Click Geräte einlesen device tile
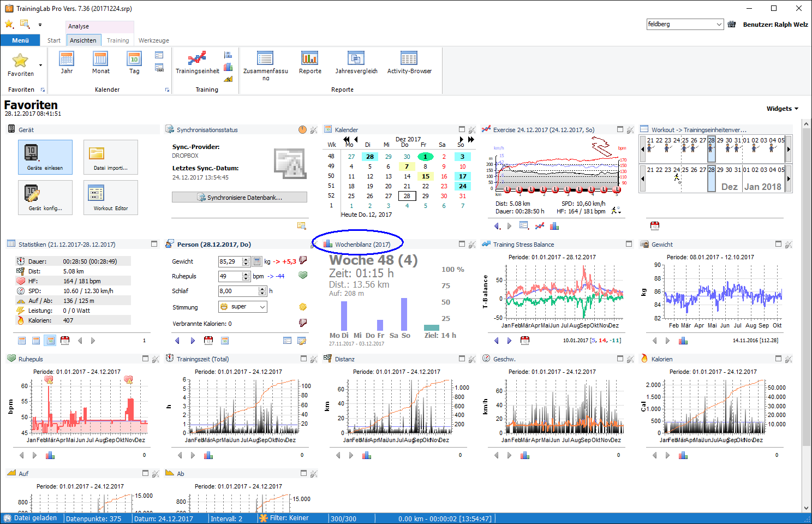This screenshot has height=524, width=812. click(45, 157)
